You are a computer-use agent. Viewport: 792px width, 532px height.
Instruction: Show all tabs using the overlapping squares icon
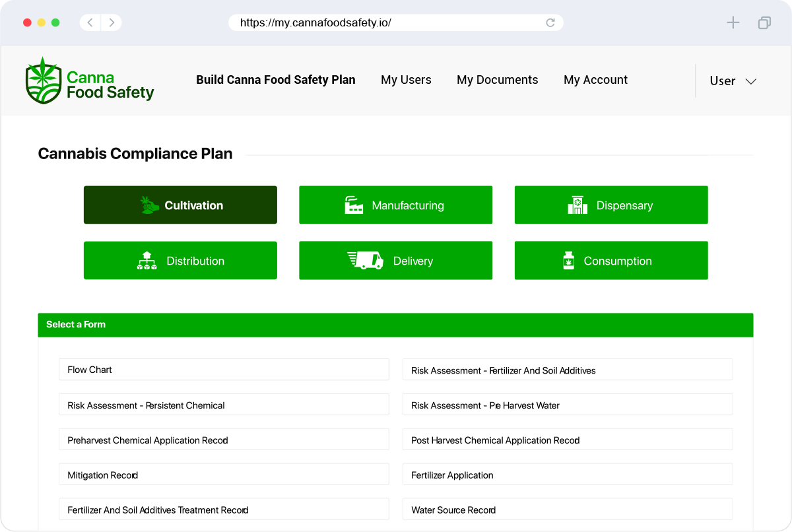[x=764, y=22]
